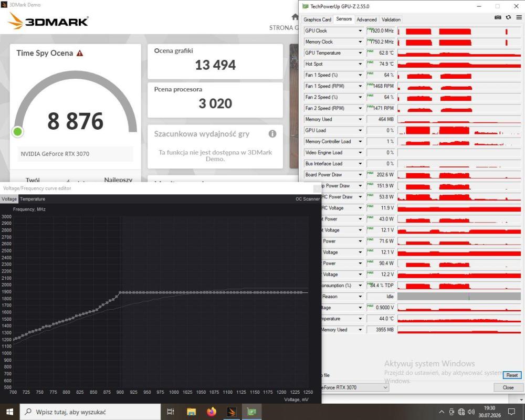Switch to the Graphics Card tab in GPU-Z
Image resolution: width=525 pixels, height=420 pixels.
click(317, 20)
